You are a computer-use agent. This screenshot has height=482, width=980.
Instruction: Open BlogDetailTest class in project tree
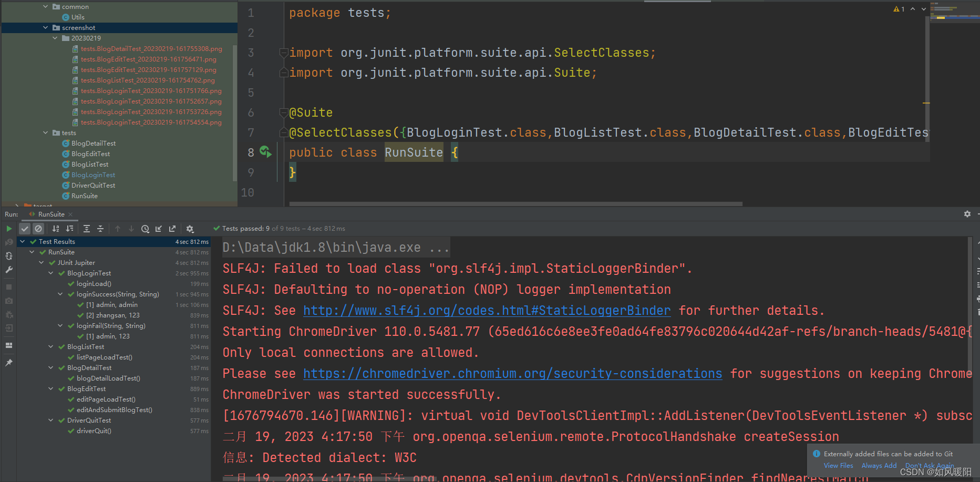(x=94, y=143)
